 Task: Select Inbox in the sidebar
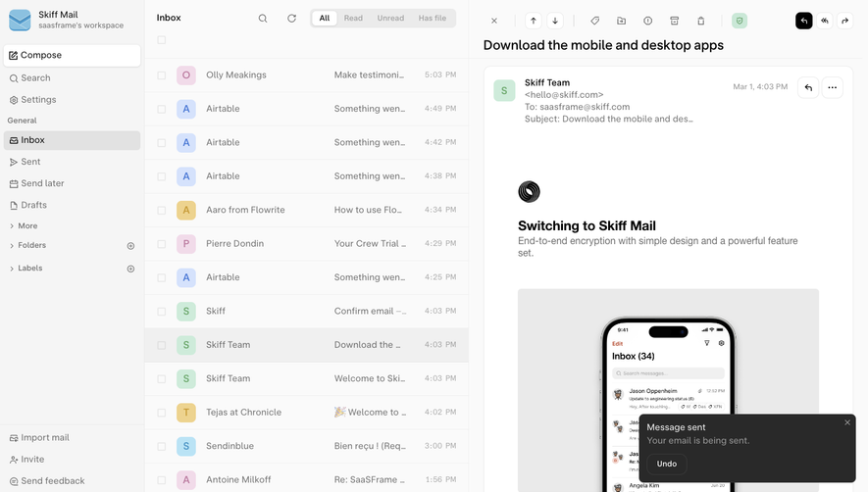point(72,140)
